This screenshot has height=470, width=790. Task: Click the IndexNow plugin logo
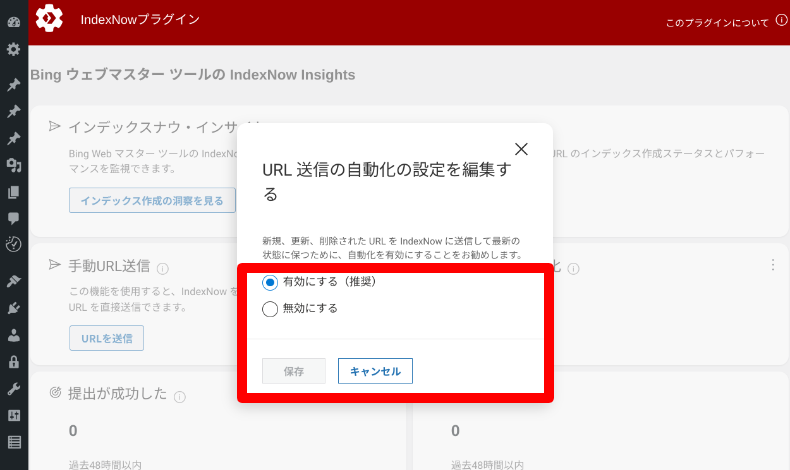pyautogui.click(x=49, y=18)
